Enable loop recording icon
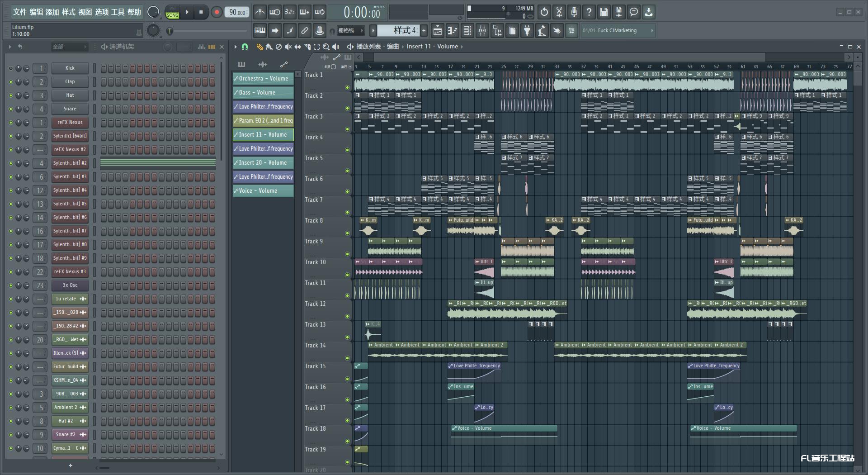Screen dimensions: 868x475 pos(320,12)
